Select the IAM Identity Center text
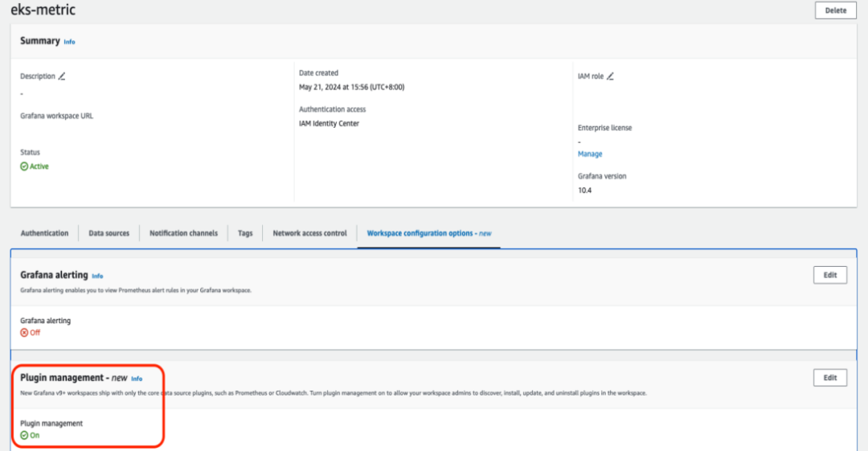This screenshot has height=451, width=868. click(x=329, y=124)
